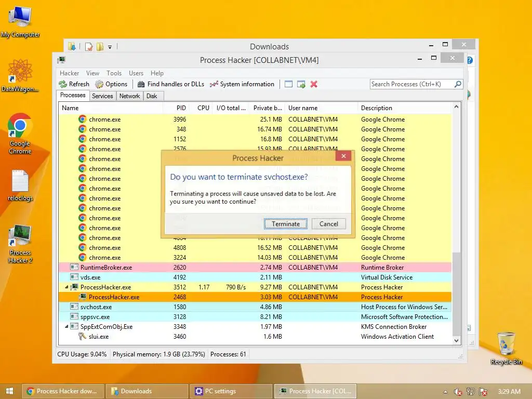Click the slui.exe key icon

click(x=82, y=336)
